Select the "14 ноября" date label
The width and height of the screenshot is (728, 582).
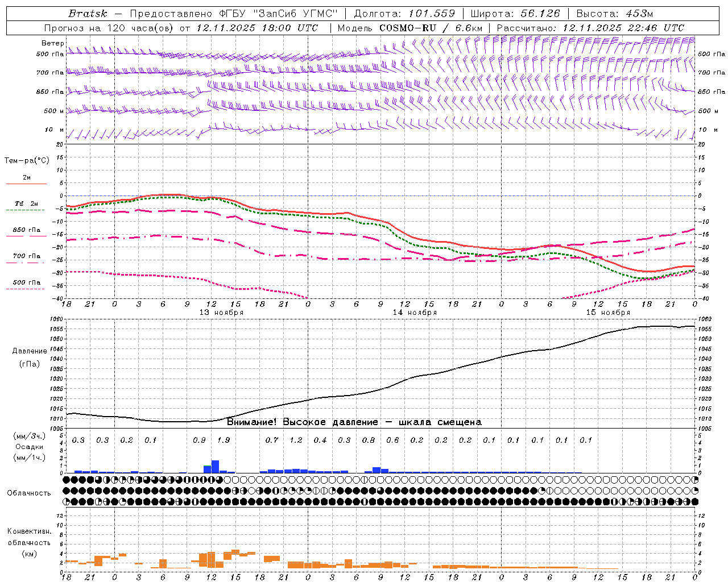point(415,313)
